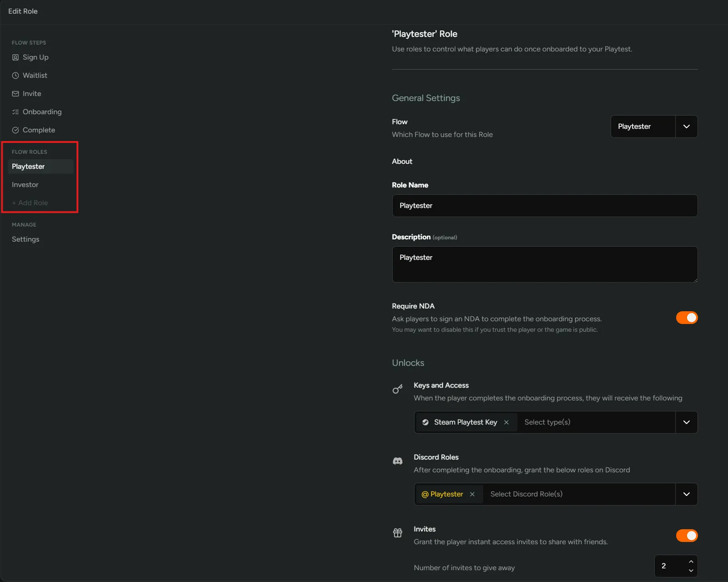Screen dimensions: 728x582
Task: Increase the number of invites stepper
Action: [x=691, y=562]
